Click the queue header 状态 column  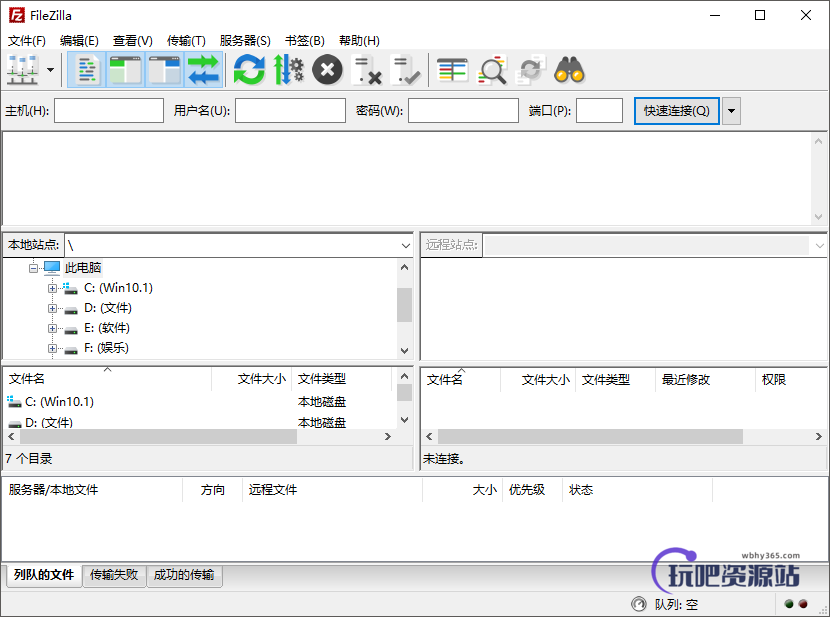click(637, 490)
